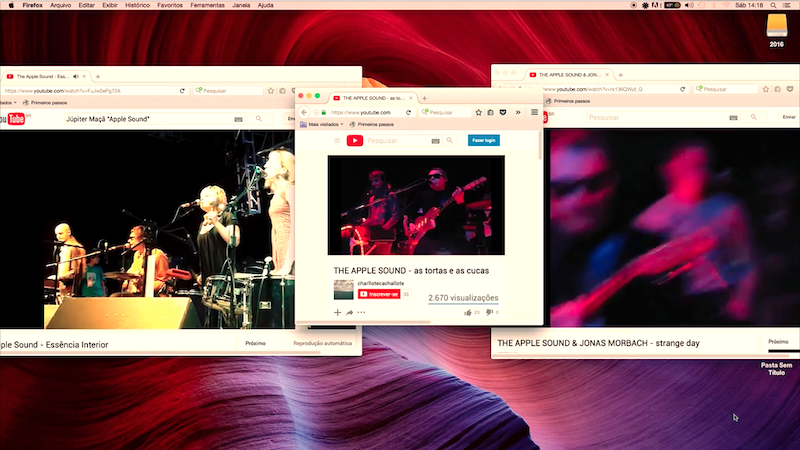Screen dimensions: 800x450
Task: Open the 2016 drive icon on the desktop
Action: click(x=776, y=27)
